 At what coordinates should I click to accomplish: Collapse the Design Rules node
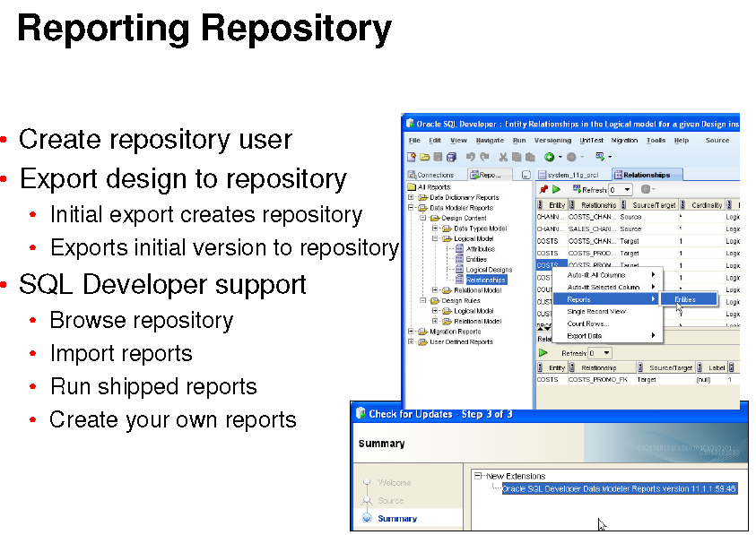422,300
